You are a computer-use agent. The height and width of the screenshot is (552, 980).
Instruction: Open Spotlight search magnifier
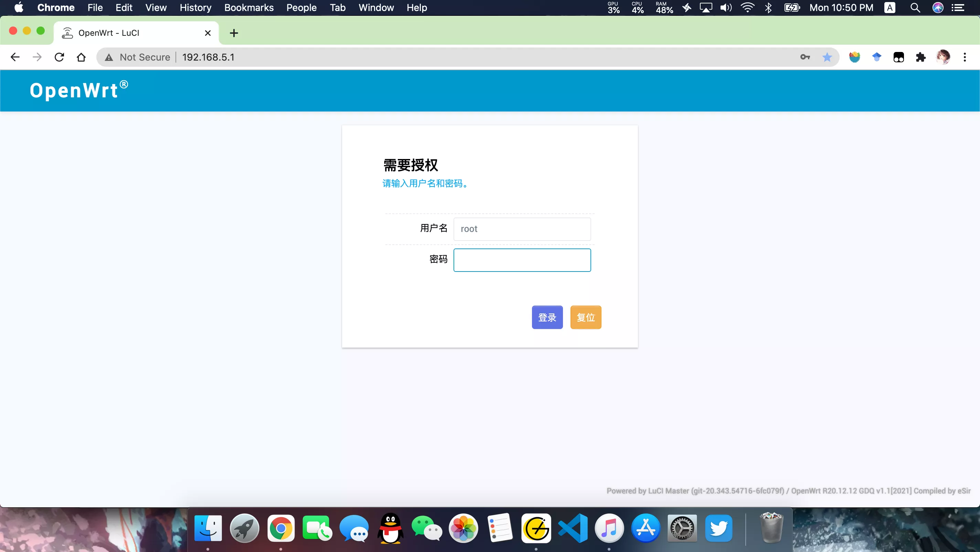pos(915,8)
